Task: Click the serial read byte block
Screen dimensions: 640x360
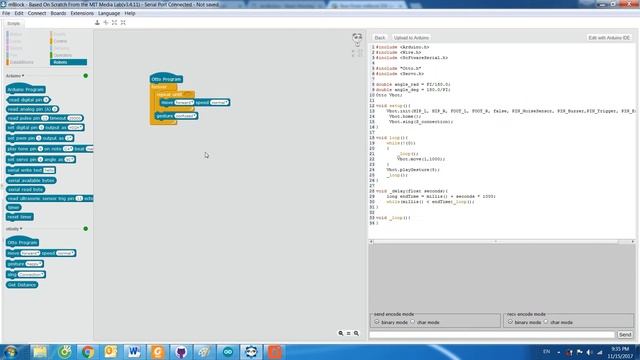Action: pyautogui.click(x=26, y=189)
